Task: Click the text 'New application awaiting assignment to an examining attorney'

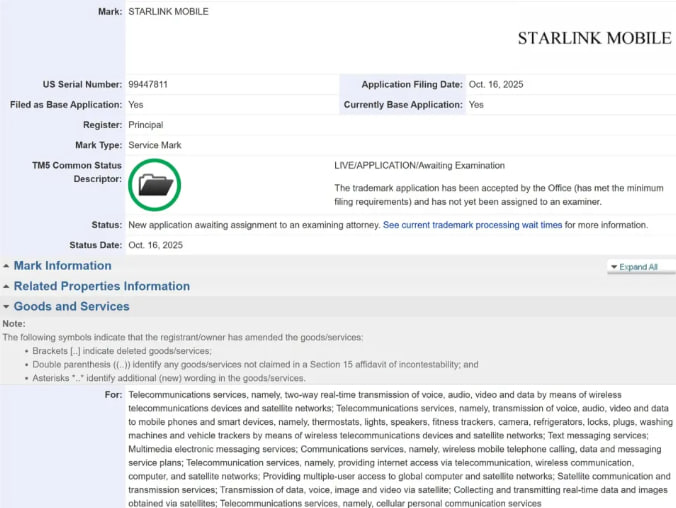Action: 254,225
